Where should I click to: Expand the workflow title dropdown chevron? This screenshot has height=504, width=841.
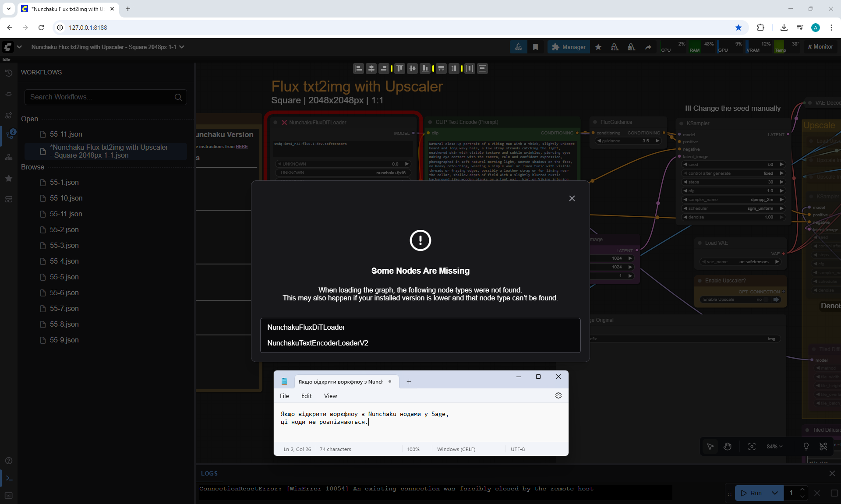click(x=182, y=47)
